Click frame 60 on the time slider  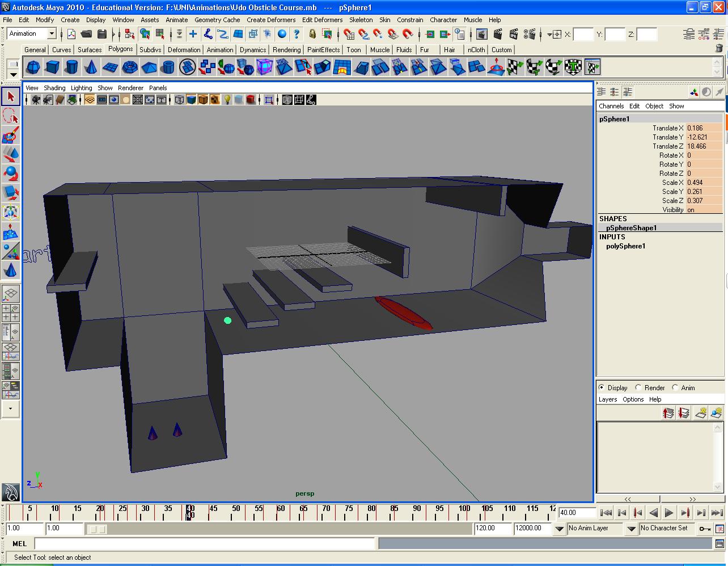pos(281,512)
